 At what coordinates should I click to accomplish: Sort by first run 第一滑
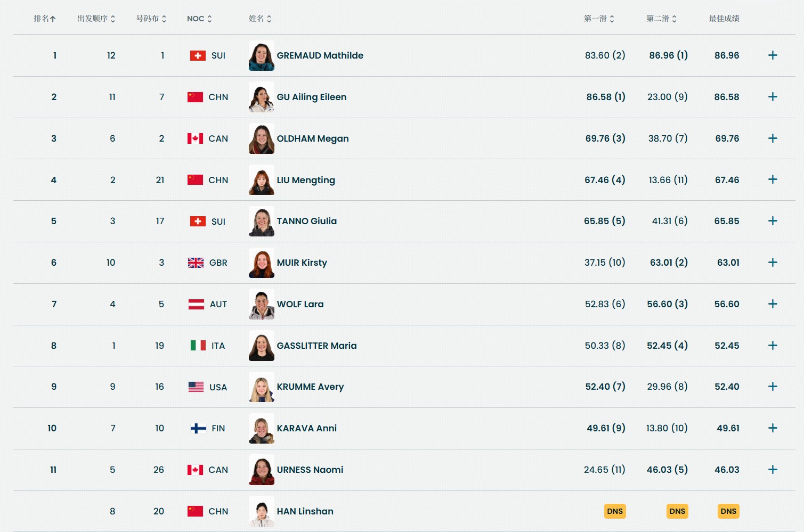click(x=599, y=19)
